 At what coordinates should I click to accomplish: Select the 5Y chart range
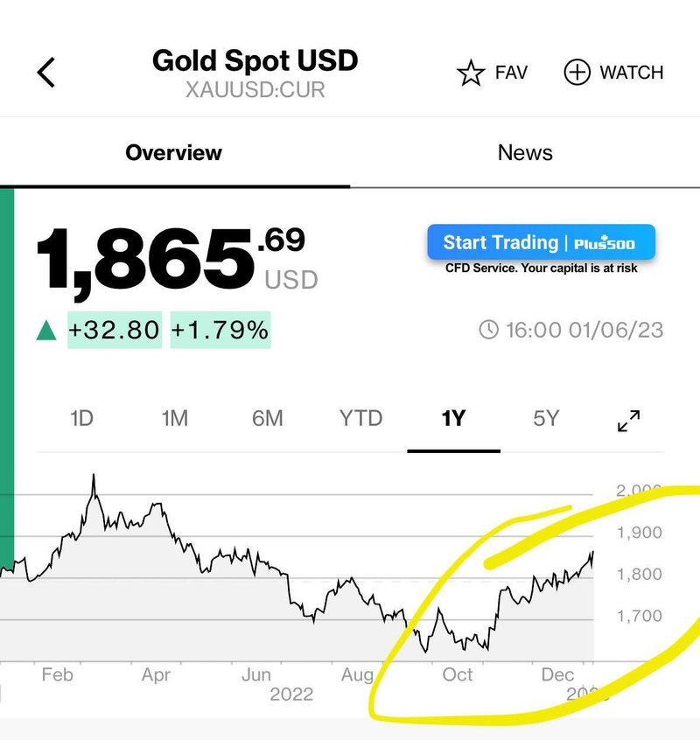(x=546, y=418)
